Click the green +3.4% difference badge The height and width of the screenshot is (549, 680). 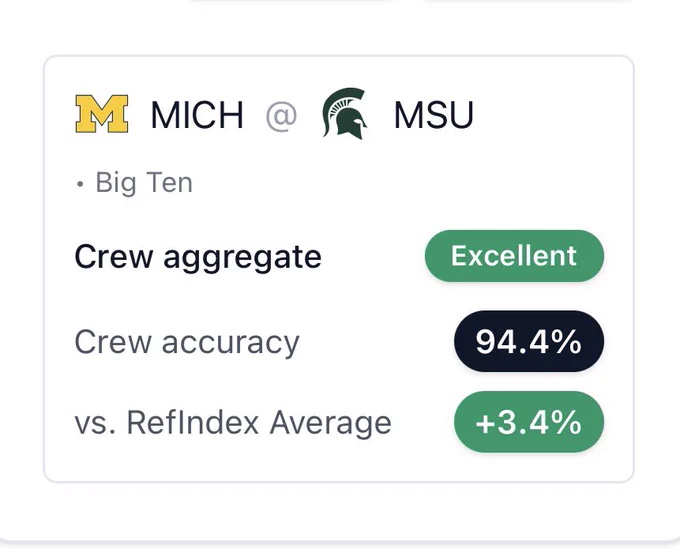[x=529, y=422]
